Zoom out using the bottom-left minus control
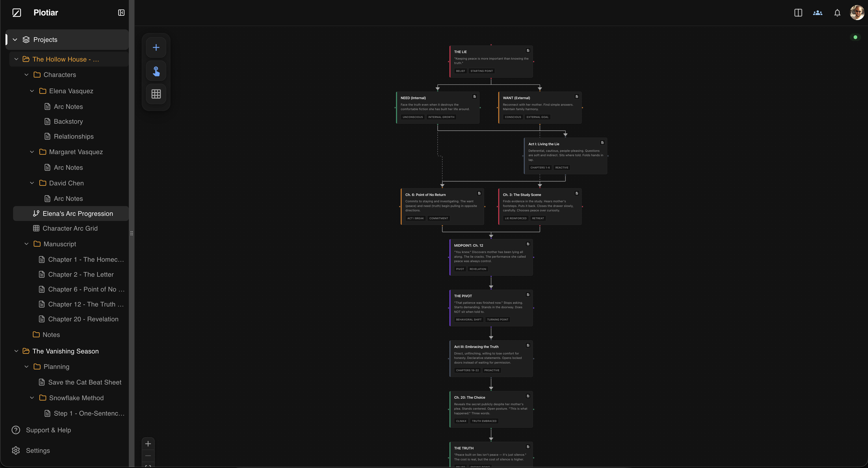 (148, 456)
